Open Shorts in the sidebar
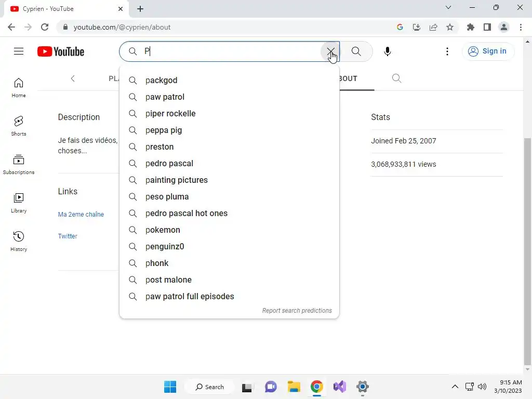The width and height of the screenshot is (532, 399). pos(19,126)
